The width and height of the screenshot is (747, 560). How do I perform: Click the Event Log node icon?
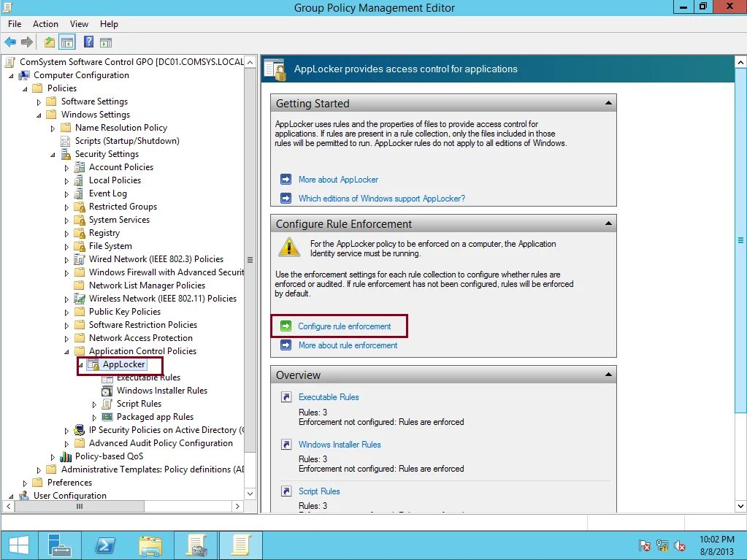80,193
